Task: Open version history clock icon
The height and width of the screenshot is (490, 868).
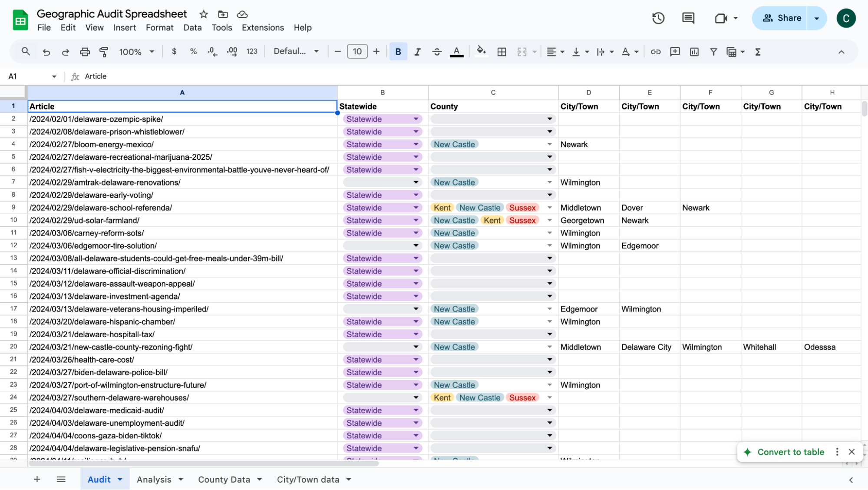Action: [x=658, y=18]
